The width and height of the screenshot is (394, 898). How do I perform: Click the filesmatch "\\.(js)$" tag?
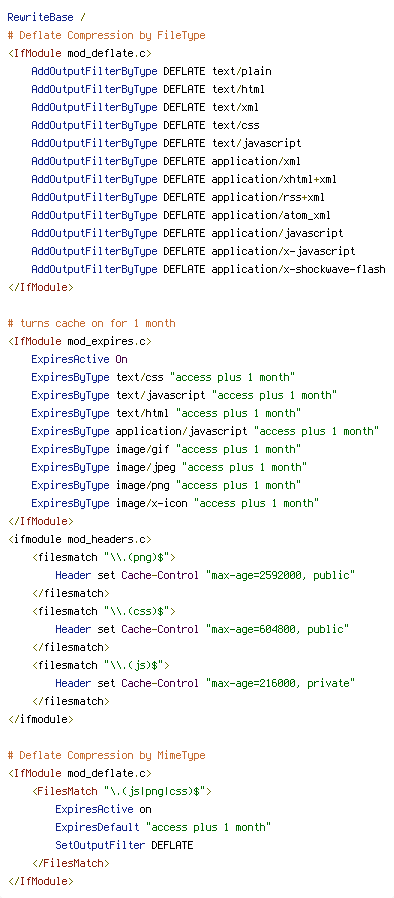[100, 665]
